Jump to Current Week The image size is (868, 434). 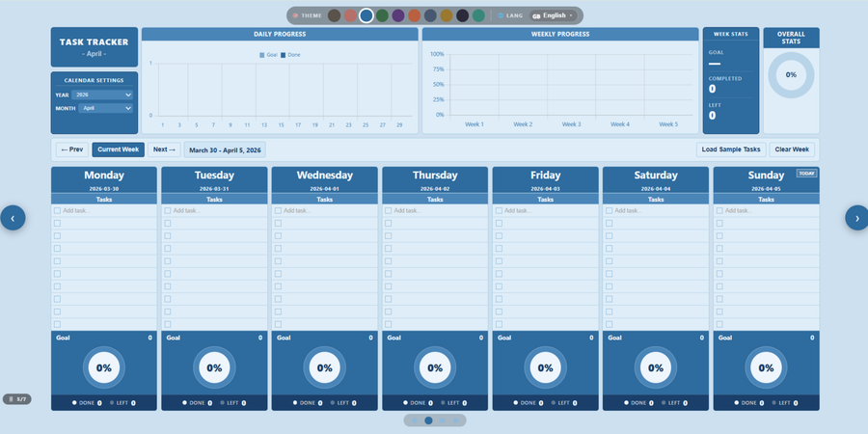pos(119,149)
